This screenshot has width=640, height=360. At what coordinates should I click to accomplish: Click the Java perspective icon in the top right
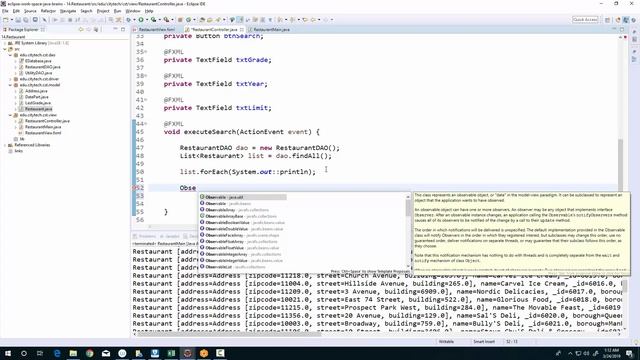point(626,20)
